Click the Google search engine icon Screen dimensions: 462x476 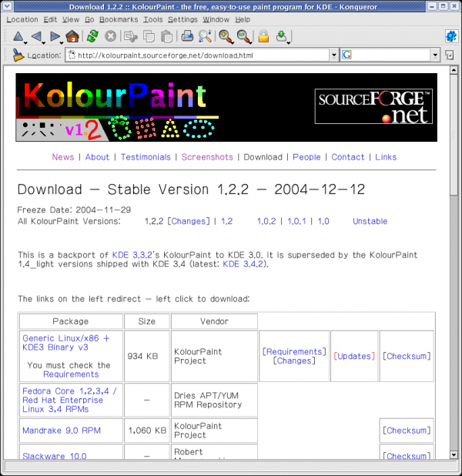coord(346,55)
